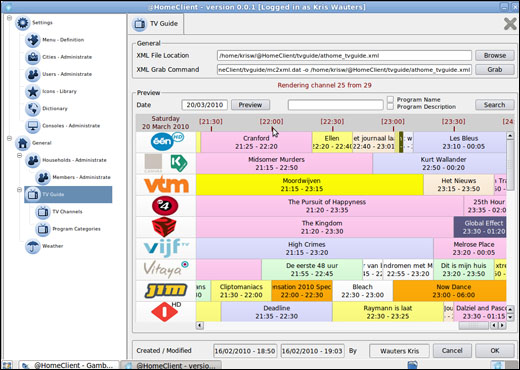This screenshot has height=370, width=520.
Task: Select the Global Effect dark block
Action: 480,227
